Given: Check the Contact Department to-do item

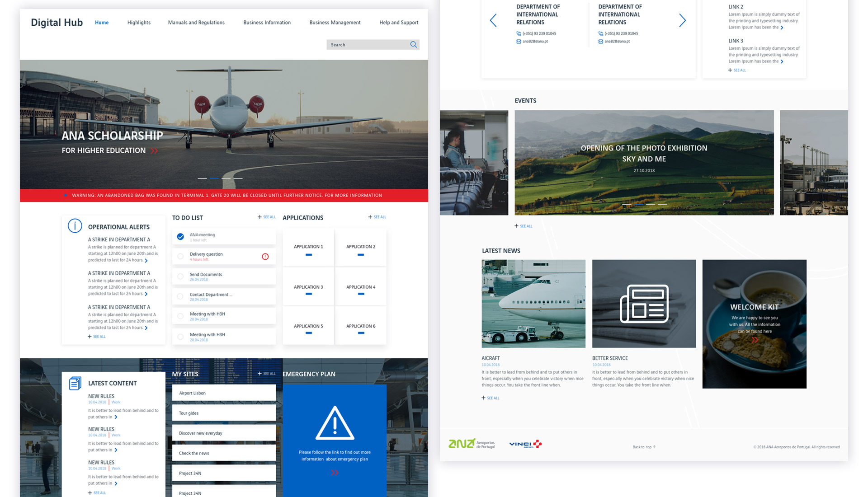Looking at the screenshot, I should 180,296.
